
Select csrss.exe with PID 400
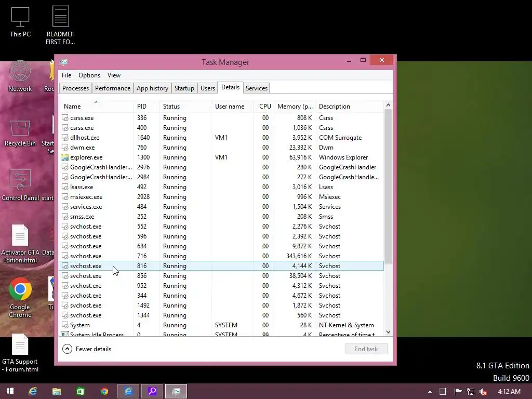(x=221, y=128)
